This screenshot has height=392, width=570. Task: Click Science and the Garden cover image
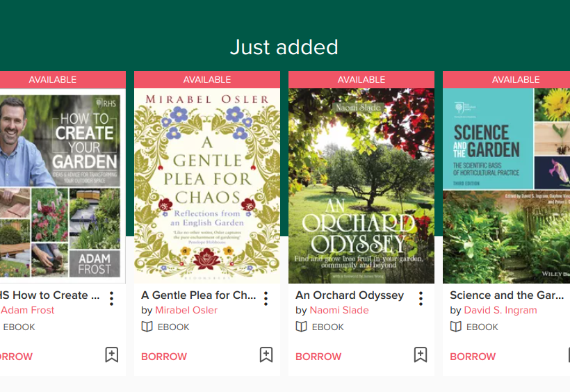pyautogui.click(x=507, y=186)
